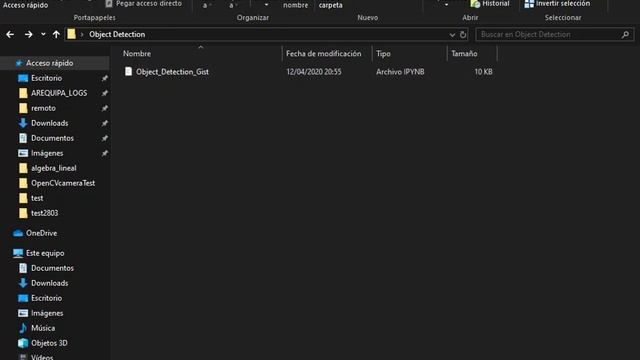Viewport: 640px width, 360px height.
Task: Open pinned Downloads under Acceso rápido
Action: click(x=49, y=123)
